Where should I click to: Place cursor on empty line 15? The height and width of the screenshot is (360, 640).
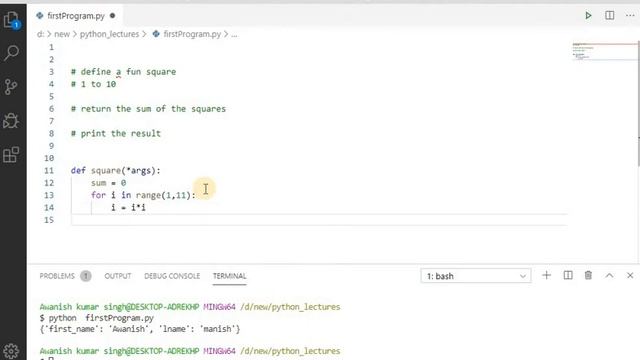(x=318, y=220)
